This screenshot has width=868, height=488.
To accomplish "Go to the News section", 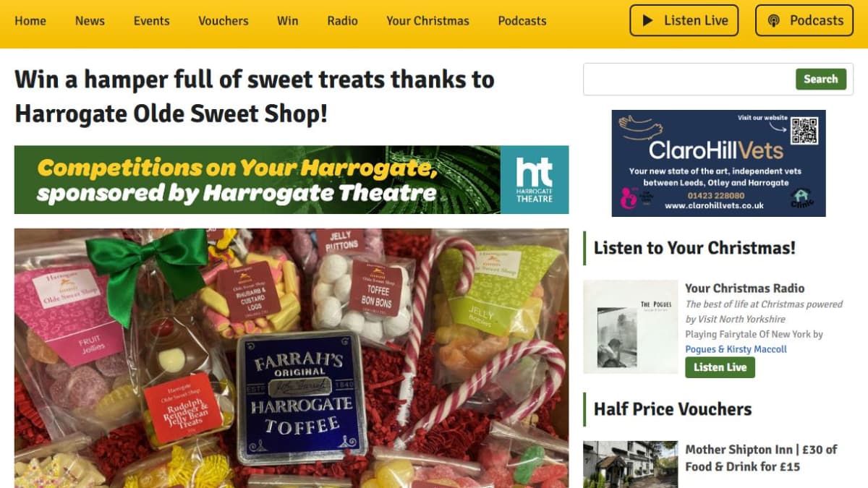I will coord(90,20).
